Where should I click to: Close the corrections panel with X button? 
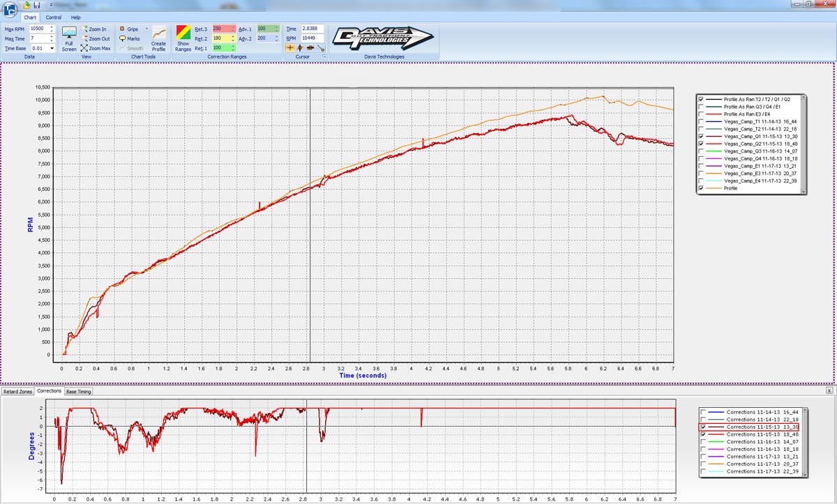(x=829, y=391)
